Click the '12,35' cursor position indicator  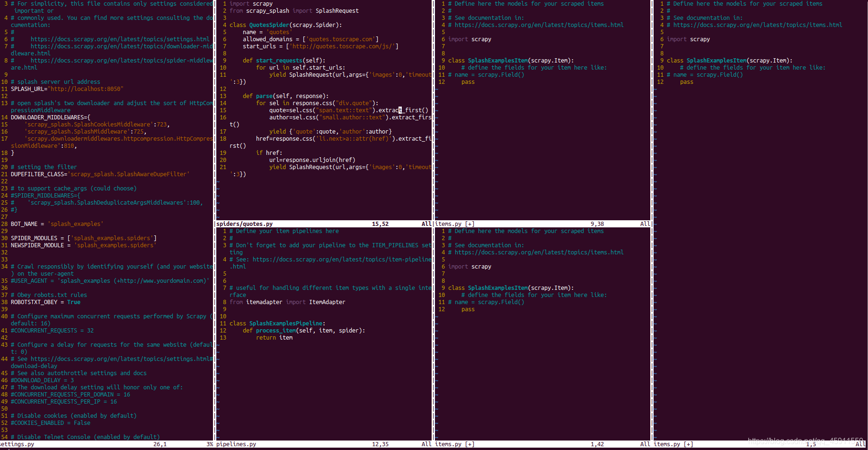tap(380, 444)
